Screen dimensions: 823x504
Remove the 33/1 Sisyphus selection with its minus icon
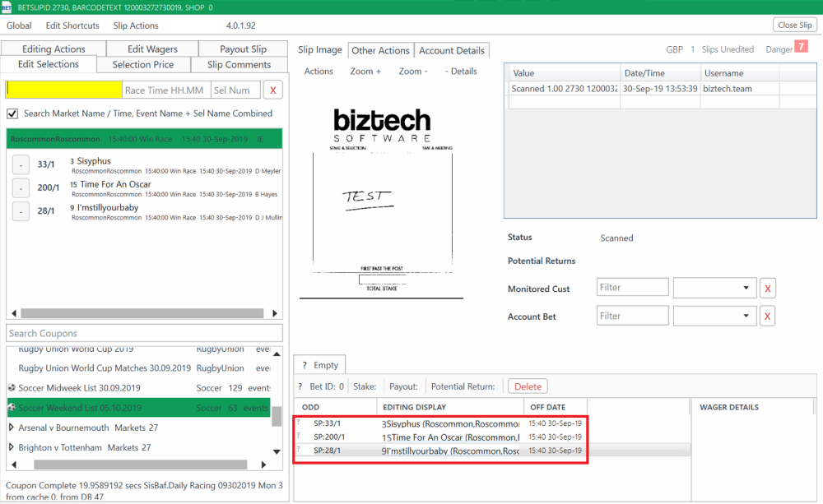[21, 164]
